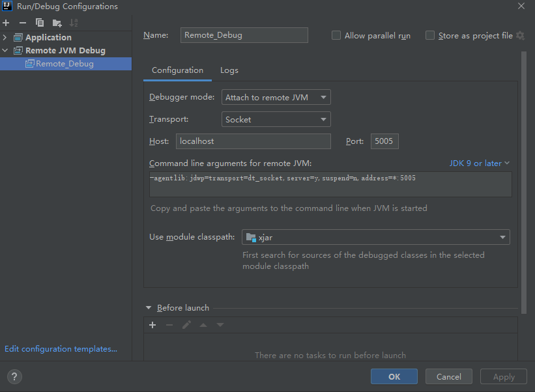The image size is (535, 392).
Task: Expand the Application tree node
Action: click(6, 37)
